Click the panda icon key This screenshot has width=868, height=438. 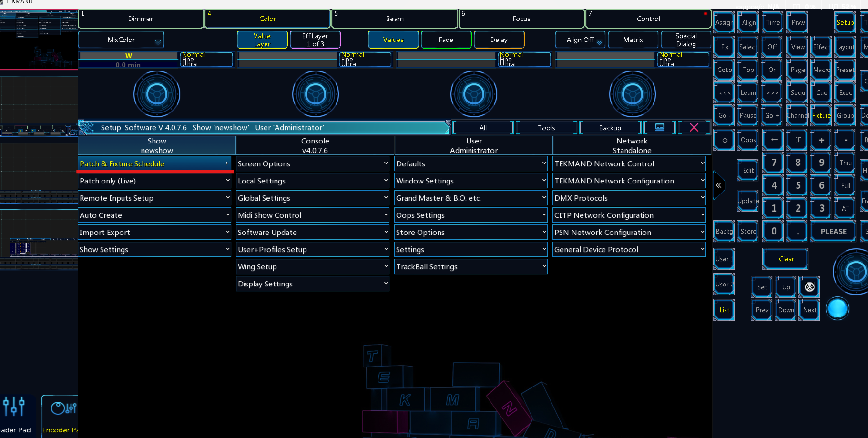(x=809, y=287)
